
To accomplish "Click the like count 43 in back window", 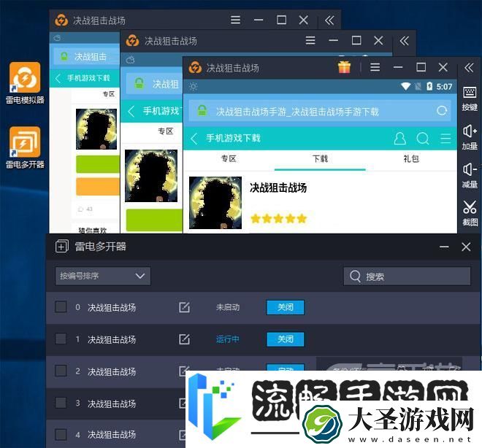I will point(89,209).
